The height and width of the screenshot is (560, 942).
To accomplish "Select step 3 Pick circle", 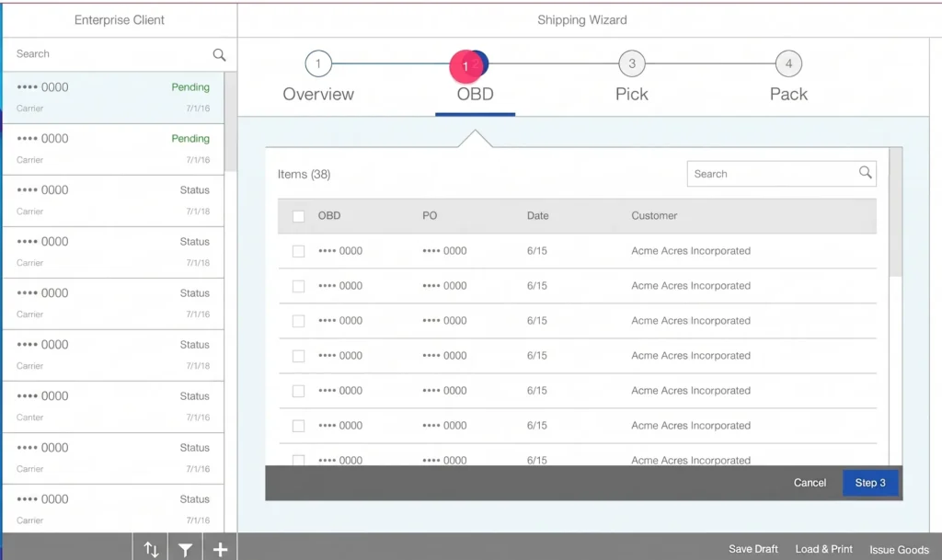I will (632, 63).
